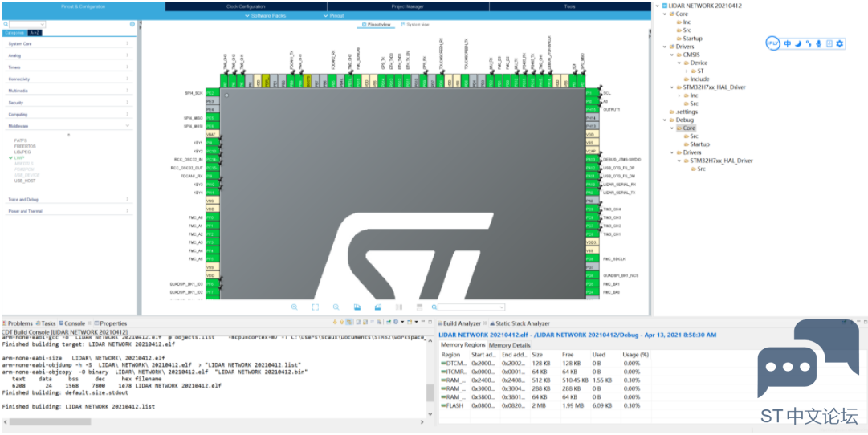Click the IME punctuation icon
The width and height of the screenshot is (868, 435).
pos(809,43)
